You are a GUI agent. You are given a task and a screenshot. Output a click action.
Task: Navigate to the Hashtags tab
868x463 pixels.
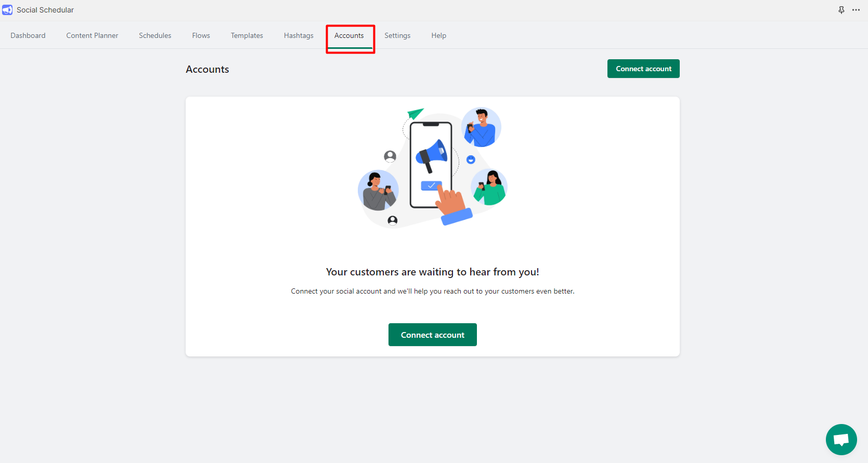click(x=299, y=35)
